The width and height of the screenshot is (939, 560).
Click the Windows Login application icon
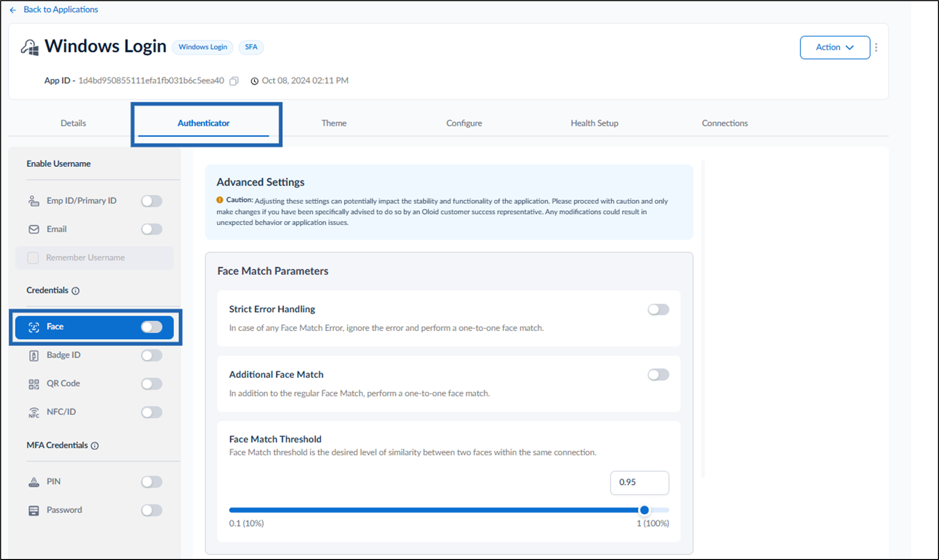[30, 48]
